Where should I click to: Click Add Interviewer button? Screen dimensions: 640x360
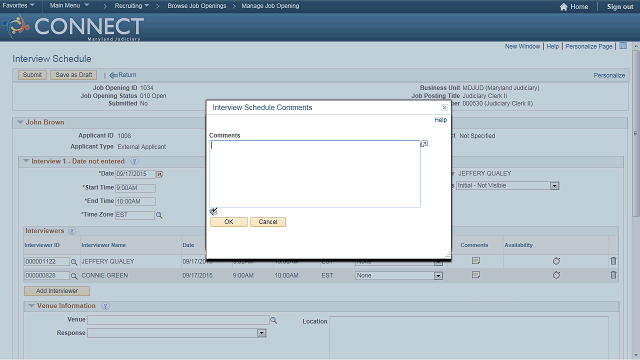57,291
